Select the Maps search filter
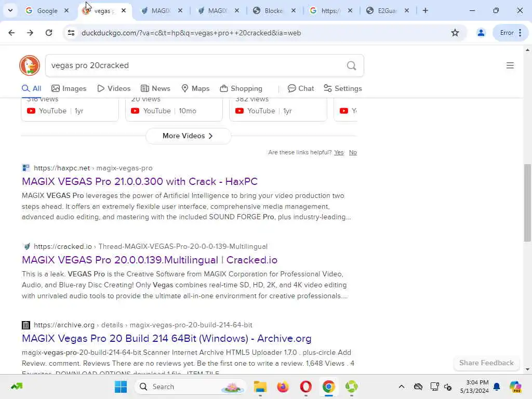Viewport: 532px width, 399px height. (x=195, y=88)
